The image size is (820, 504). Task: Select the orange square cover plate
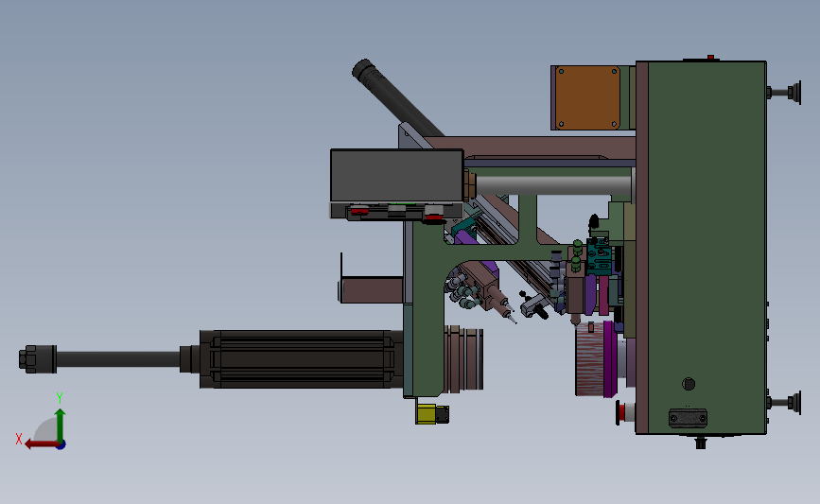587,97
